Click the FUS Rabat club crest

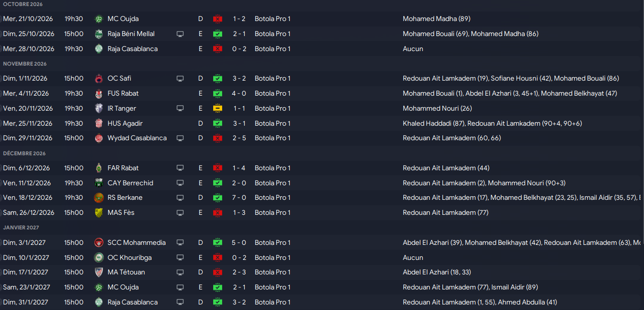pyautogui.click(x=99, y=94)
